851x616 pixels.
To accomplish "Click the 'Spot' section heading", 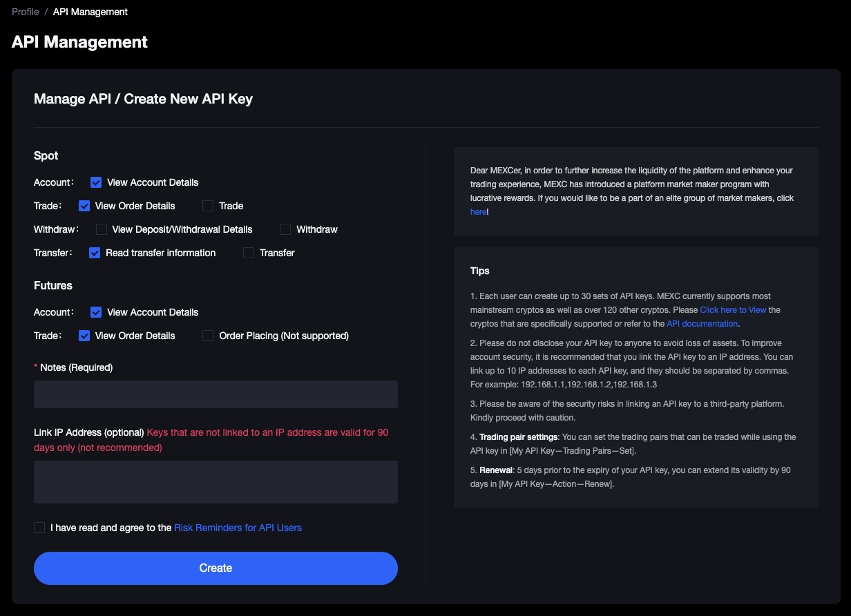I will [46, 156].
